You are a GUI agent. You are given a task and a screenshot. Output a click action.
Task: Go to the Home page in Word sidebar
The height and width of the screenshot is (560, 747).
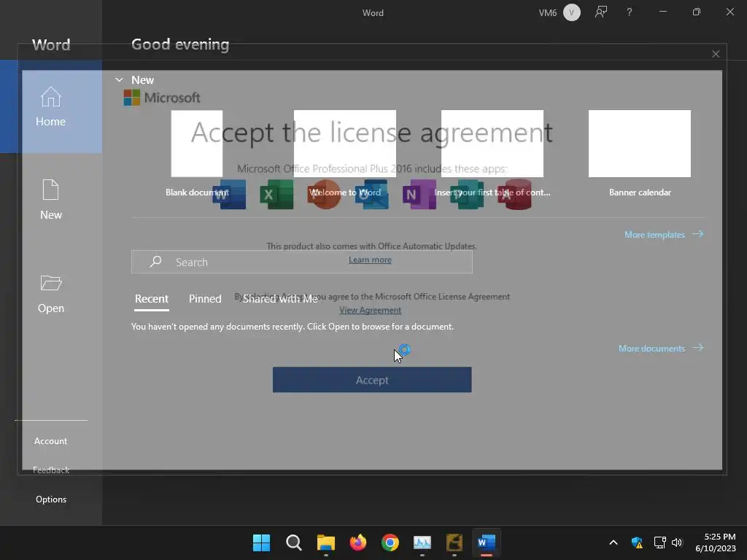(51, 106)
